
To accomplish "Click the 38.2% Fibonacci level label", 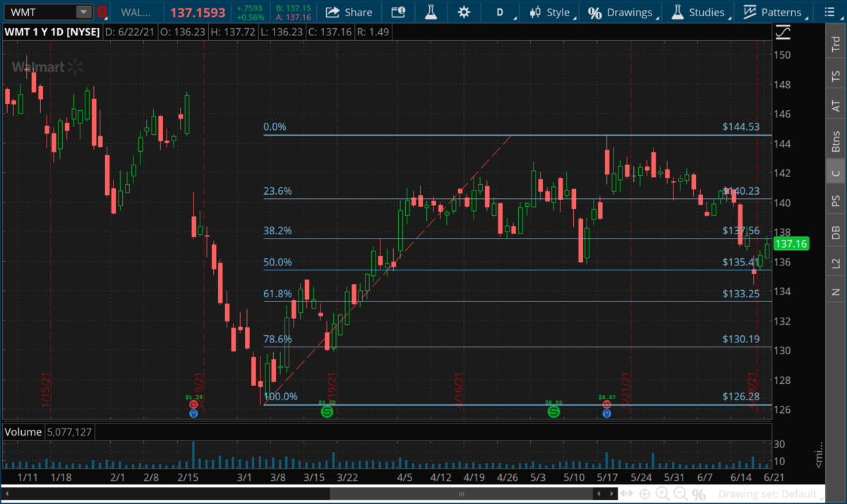I will [x=277, y=231].
